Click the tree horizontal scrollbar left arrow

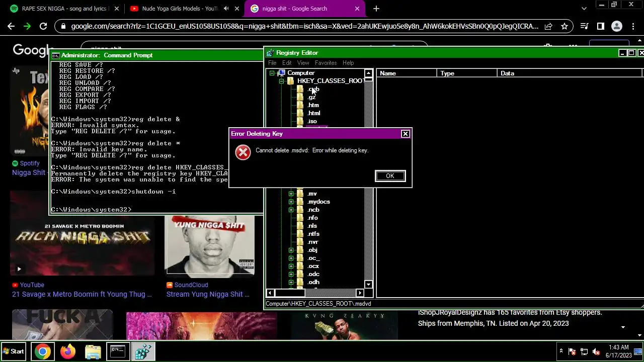pos(270,293)
